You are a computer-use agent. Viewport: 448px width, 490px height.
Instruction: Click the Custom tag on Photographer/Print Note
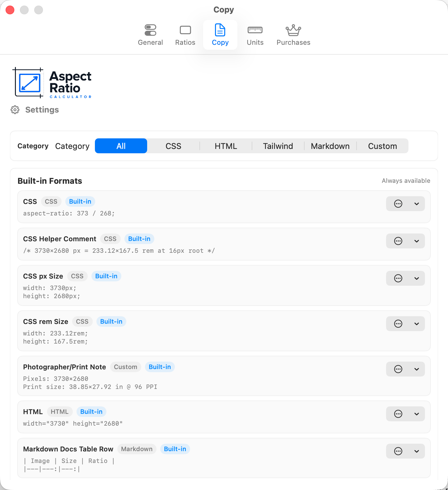pyautogui.click(x=125, y=367)
